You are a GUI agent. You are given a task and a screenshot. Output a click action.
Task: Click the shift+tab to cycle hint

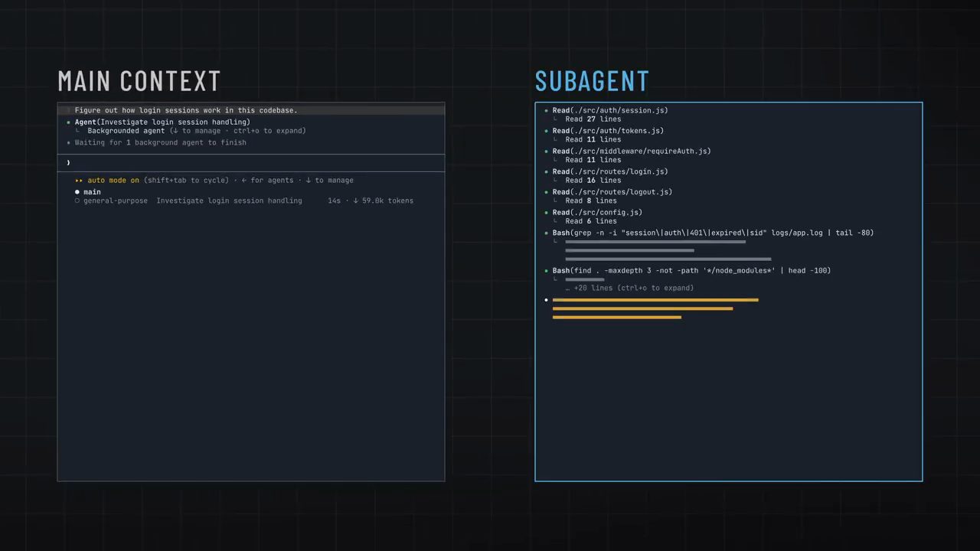click(x=186, y=181)
